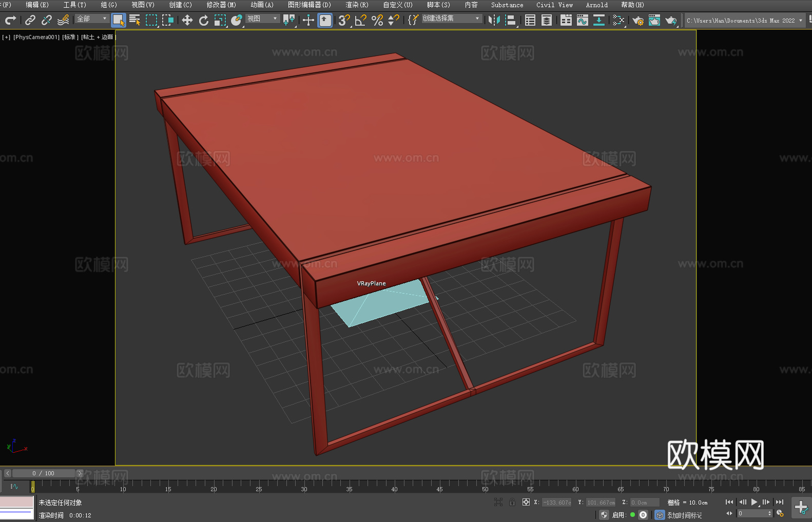Toggle Percent Snap
Screen dimensions: 812x522
pyautogui.click(x=377, y=20)
